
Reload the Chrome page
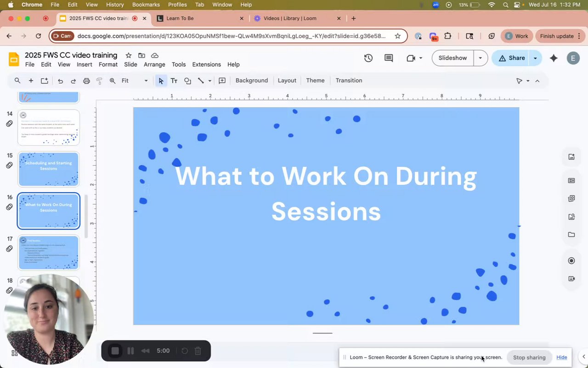pyautogui.click(x=39, y=36)
